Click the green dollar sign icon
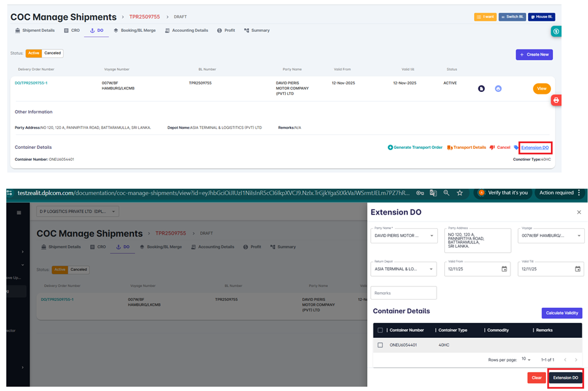Screen dimensions: 588x391 (x=556, y=31)
